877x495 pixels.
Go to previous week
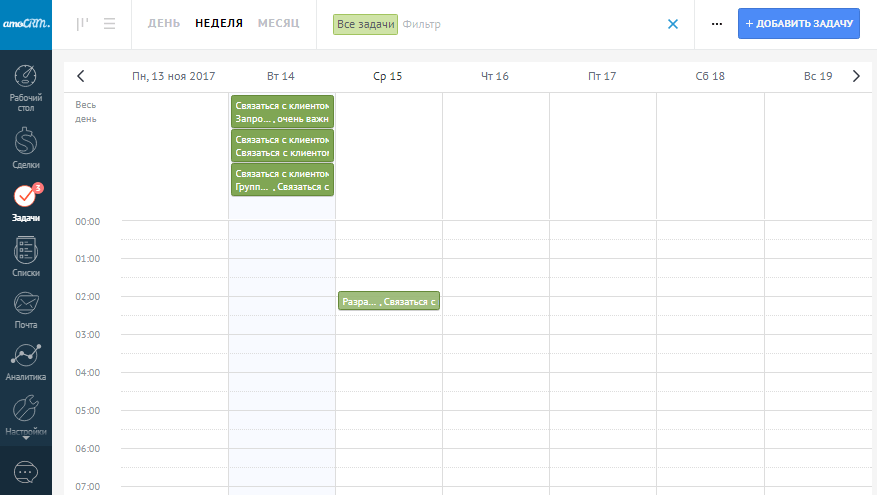click(81, 76)
